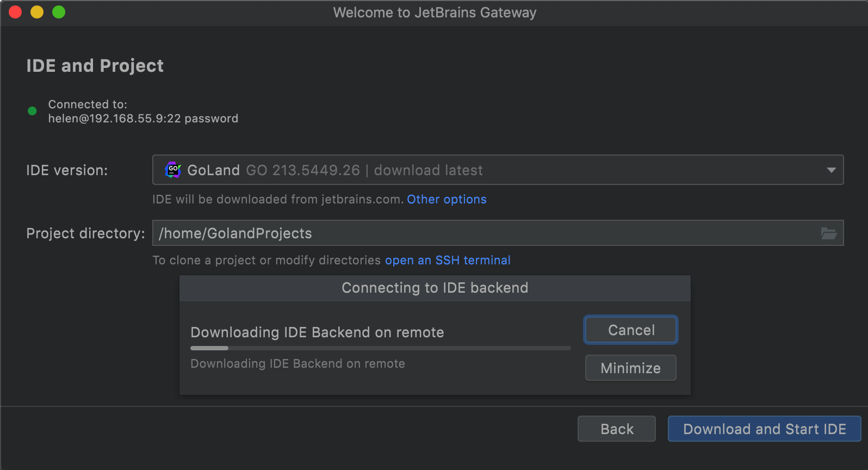Click the download progress bar

click(380, 348)
